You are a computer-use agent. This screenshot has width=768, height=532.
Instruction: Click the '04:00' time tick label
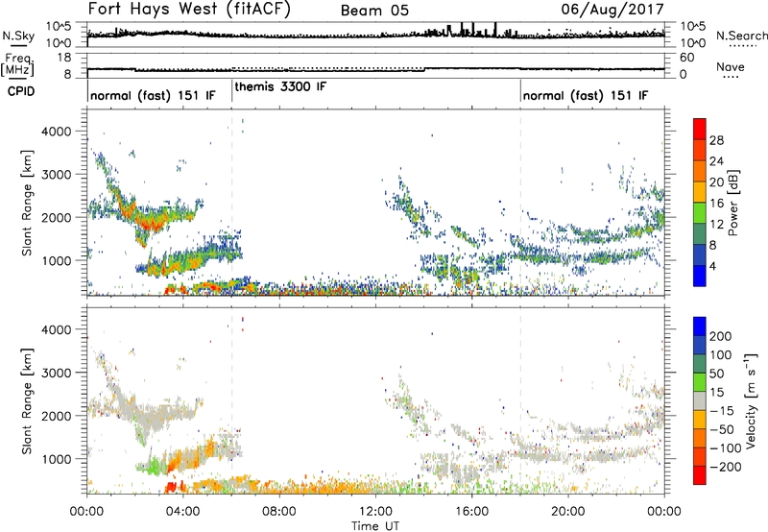click(x=183, y=512)
